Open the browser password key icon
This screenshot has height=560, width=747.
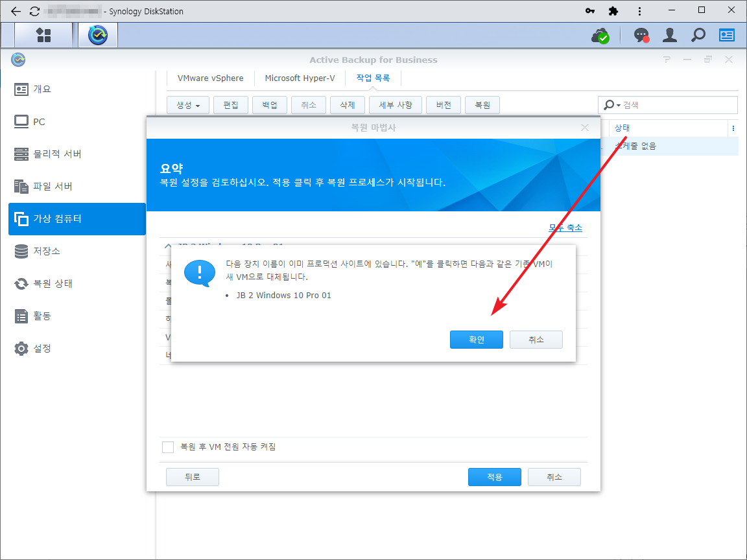pos(590,10)
